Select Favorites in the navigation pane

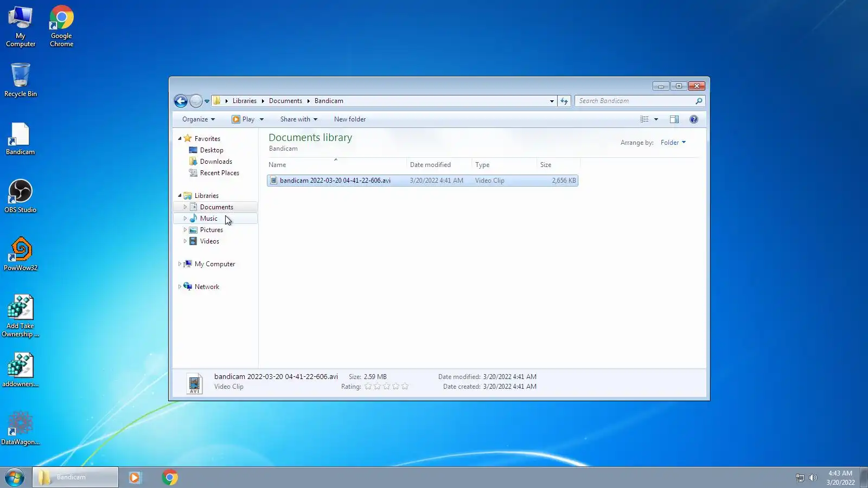(207, 139)
